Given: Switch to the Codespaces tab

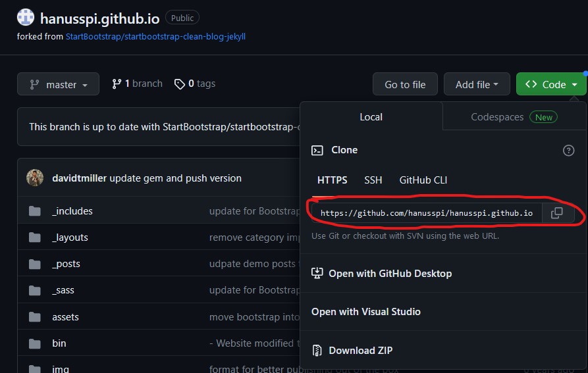Looking at the screenshot, I should tap(514, 117).
